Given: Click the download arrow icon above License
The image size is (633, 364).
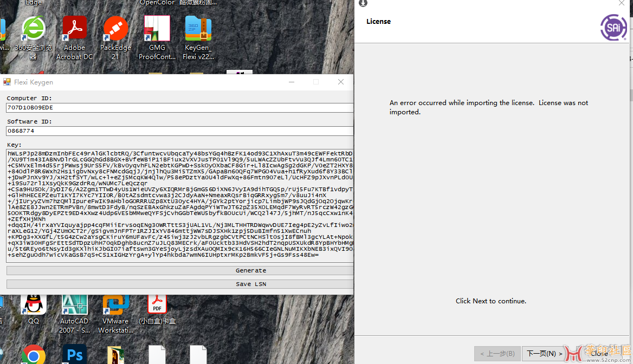Looking at the screenshot, I should [x=363, y=3].
